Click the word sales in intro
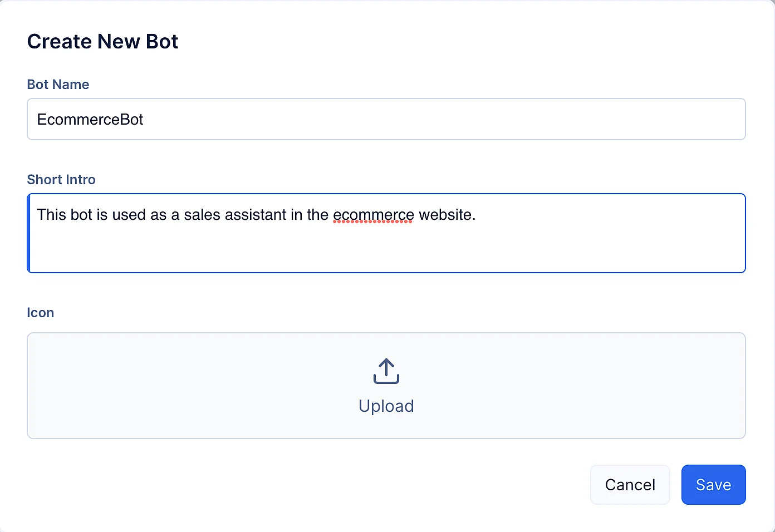The height and width of the screenshot is (532, 775). click(202, 215)
